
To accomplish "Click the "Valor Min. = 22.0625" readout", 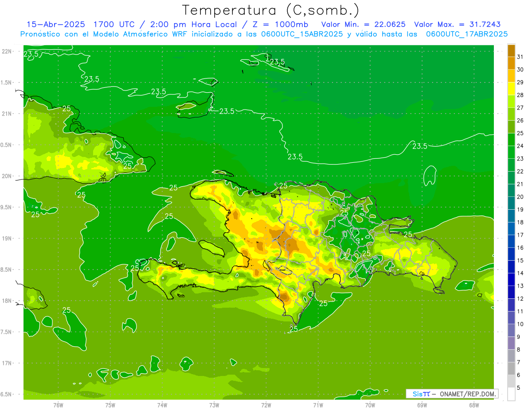I will coord(363,24).
